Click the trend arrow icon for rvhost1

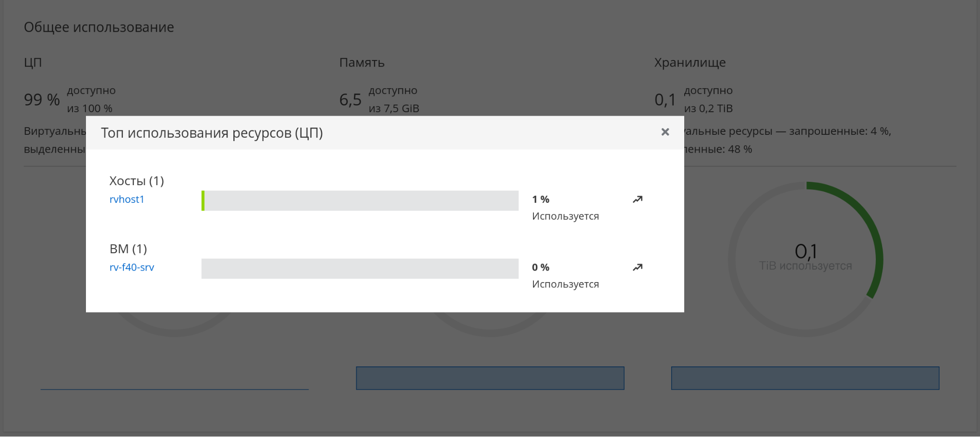(x=638, y=200)
